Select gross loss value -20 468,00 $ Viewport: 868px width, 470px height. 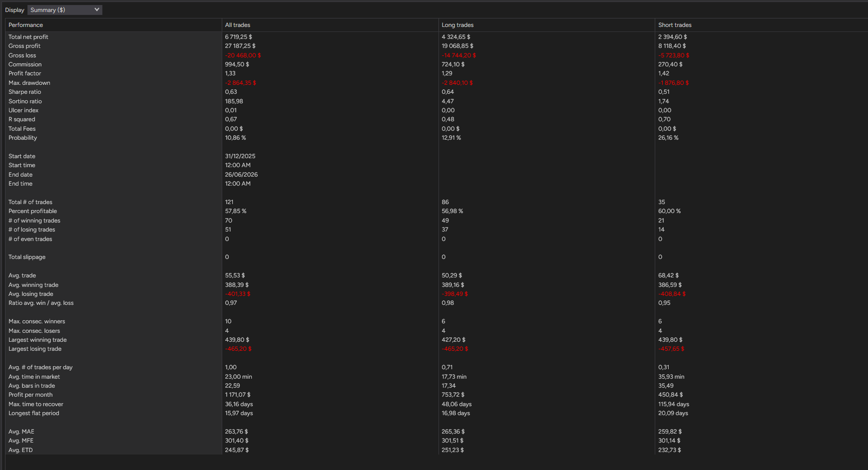(243, 55)
